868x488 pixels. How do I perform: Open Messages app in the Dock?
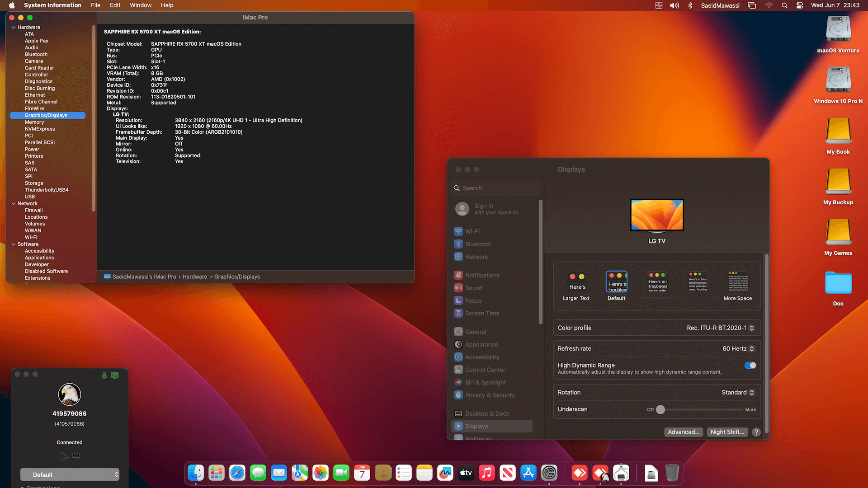(x=258, y=473)
